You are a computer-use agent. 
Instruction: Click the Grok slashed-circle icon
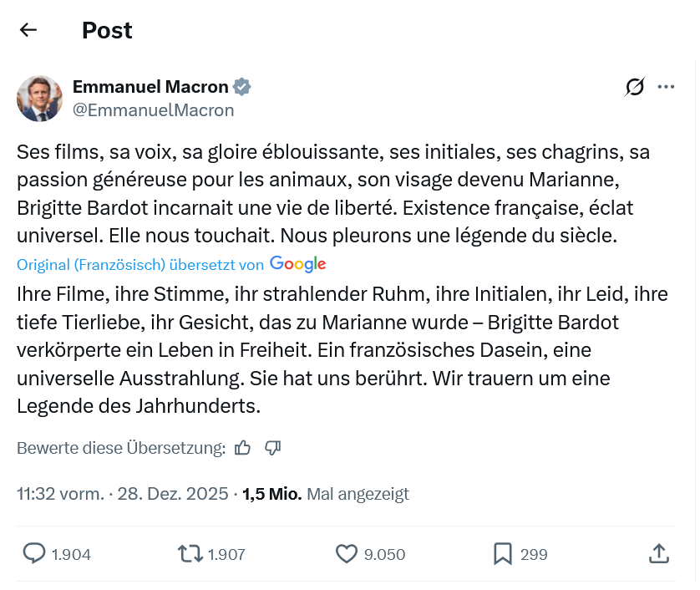click(635, 87)
